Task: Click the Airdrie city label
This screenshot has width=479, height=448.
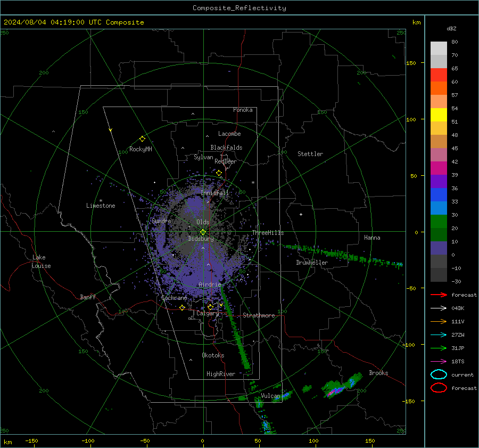Action: (x=210, y=284)
